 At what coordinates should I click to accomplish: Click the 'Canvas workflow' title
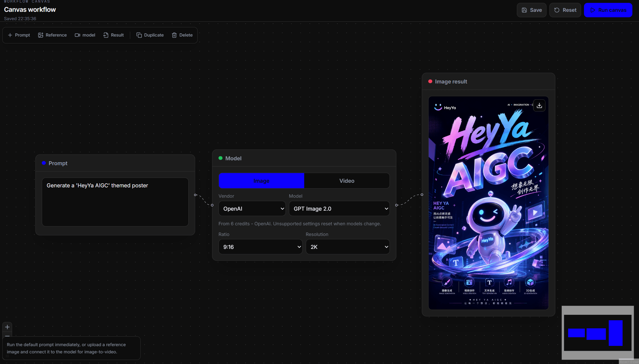(30, 9)
